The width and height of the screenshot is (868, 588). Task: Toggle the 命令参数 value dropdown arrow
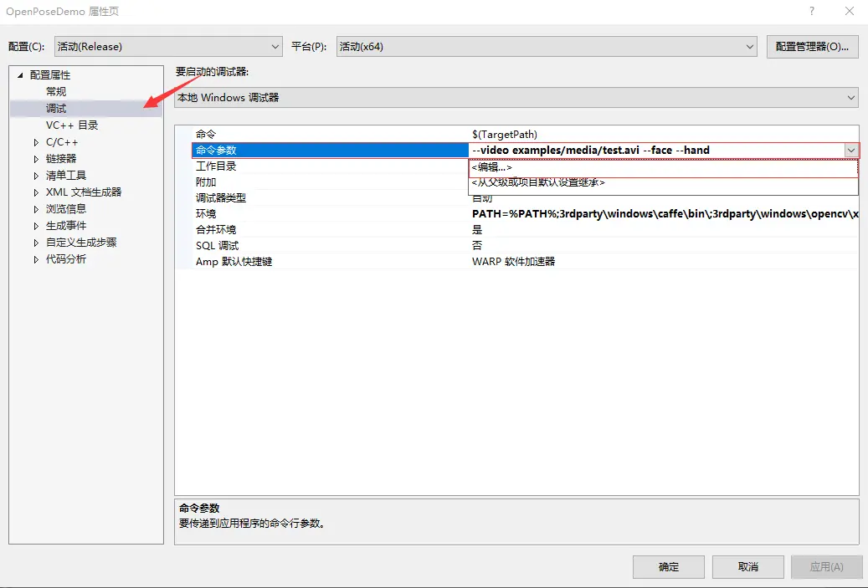point(850,150)
